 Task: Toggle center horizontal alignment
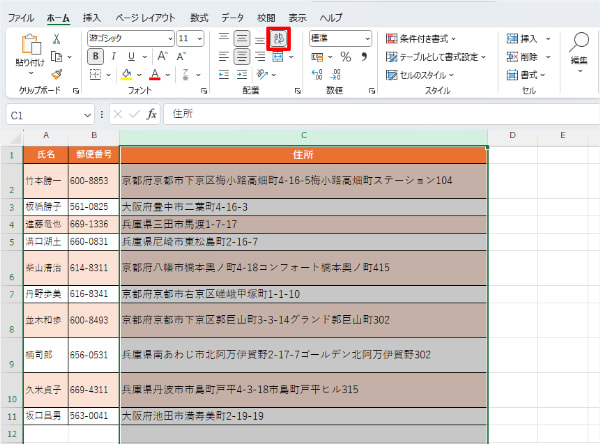[242, 57]
